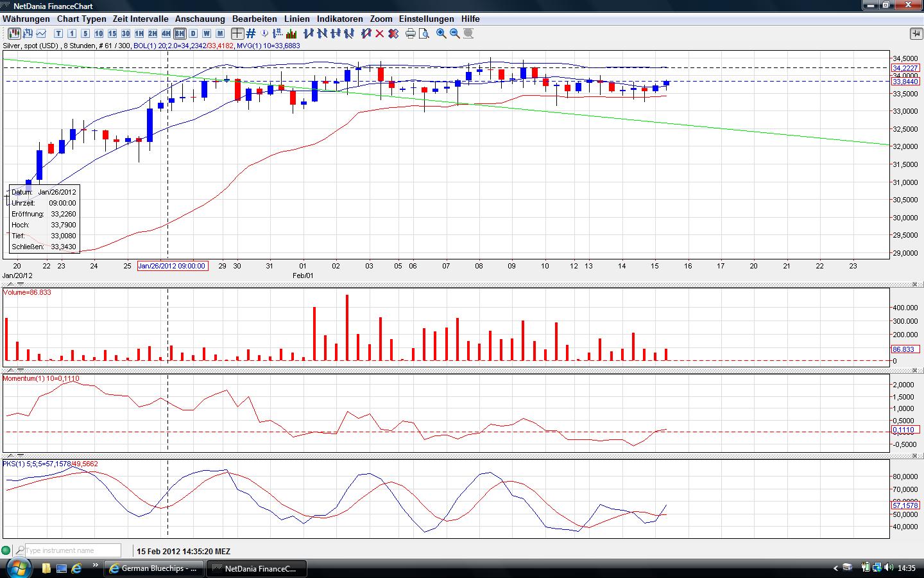The width and height of the screenshot is (924, 578).
Task: Zoom in with the plus magnifier
Action: coord(441,33)
